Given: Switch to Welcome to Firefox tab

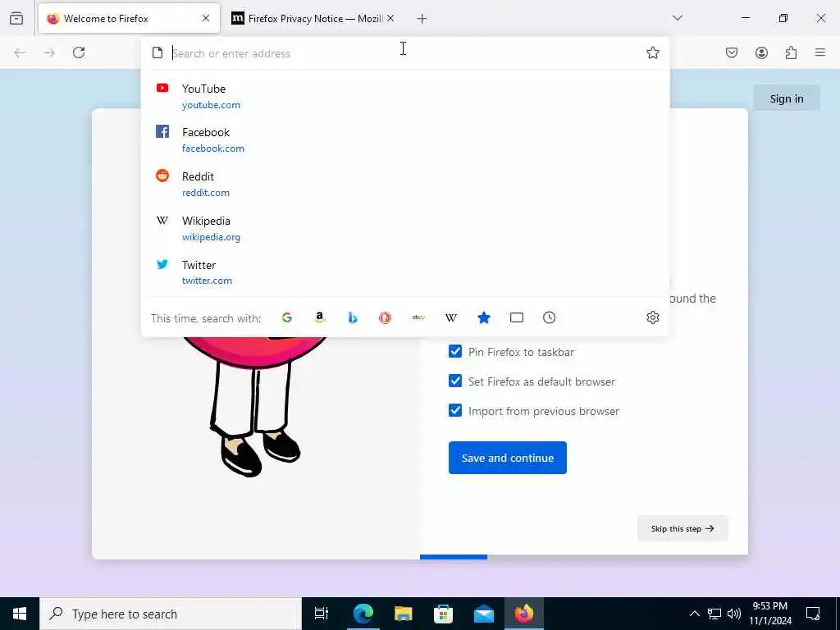Looking at the screenshot, I should click(129, 19).
